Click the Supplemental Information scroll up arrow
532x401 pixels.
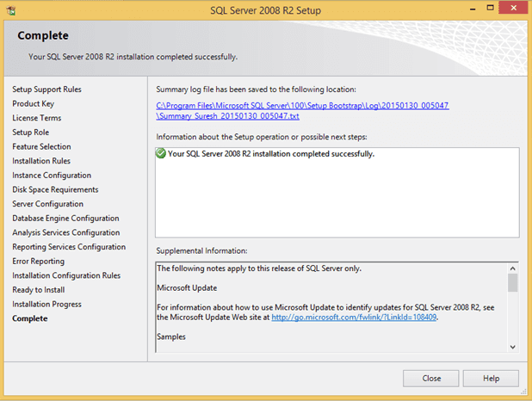(x=513, y=268)
